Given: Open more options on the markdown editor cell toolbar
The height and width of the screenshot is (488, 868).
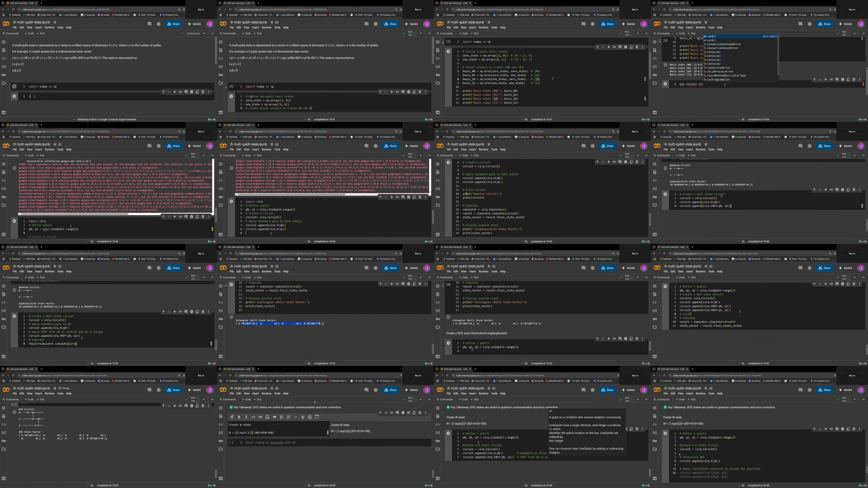Looking at the screenshot, I should point(426,413).
